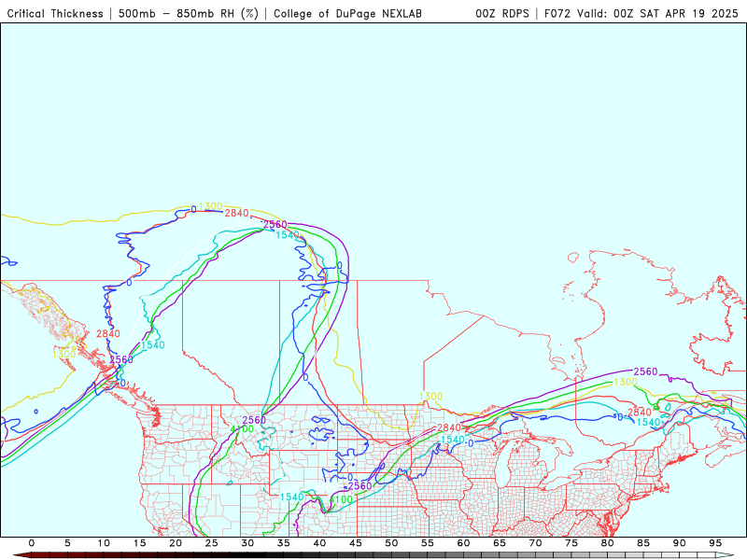The width and height of the screenshot is (747, 560).
Task: Select colorbar tick label "55"
Action: pyautogui.click(x=428, y=543)
